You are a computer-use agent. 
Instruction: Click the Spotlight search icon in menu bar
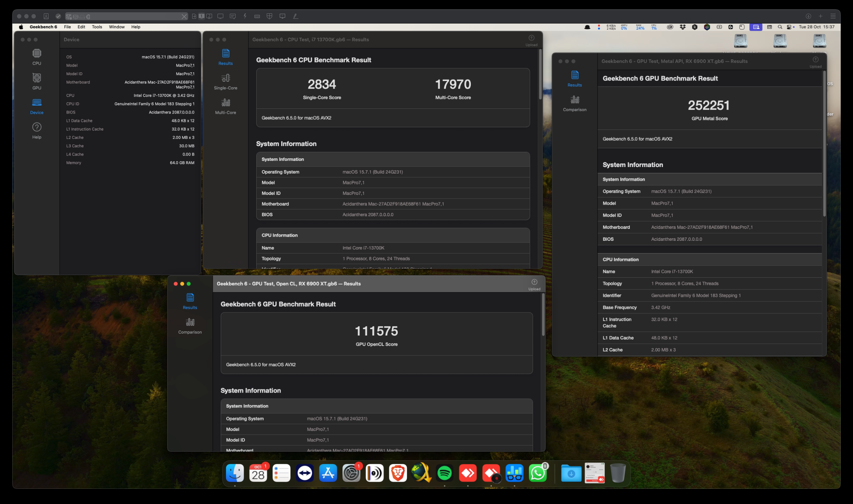(780, 27)
